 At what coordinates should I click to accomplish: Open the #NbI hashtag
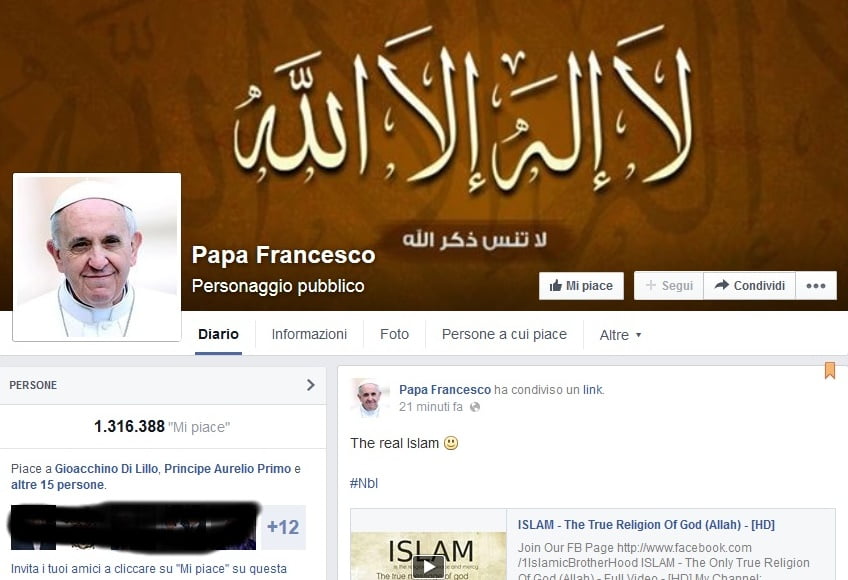coord(364,483)
